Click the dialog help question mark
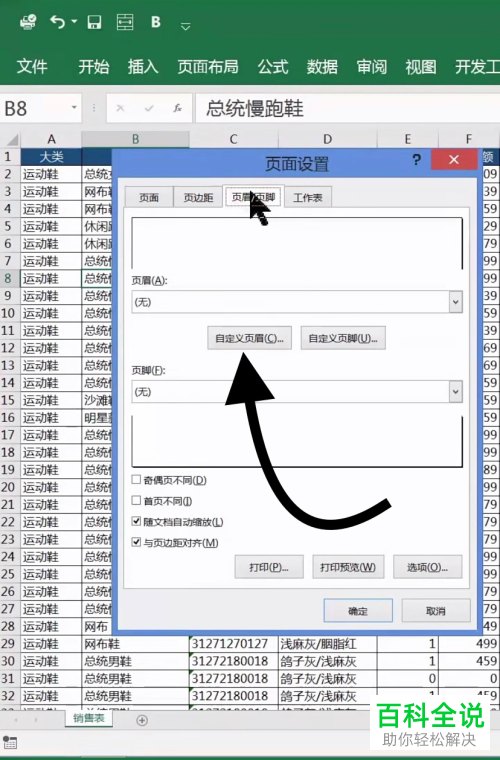This screenshot has width=500, height=760. point(416,159)
